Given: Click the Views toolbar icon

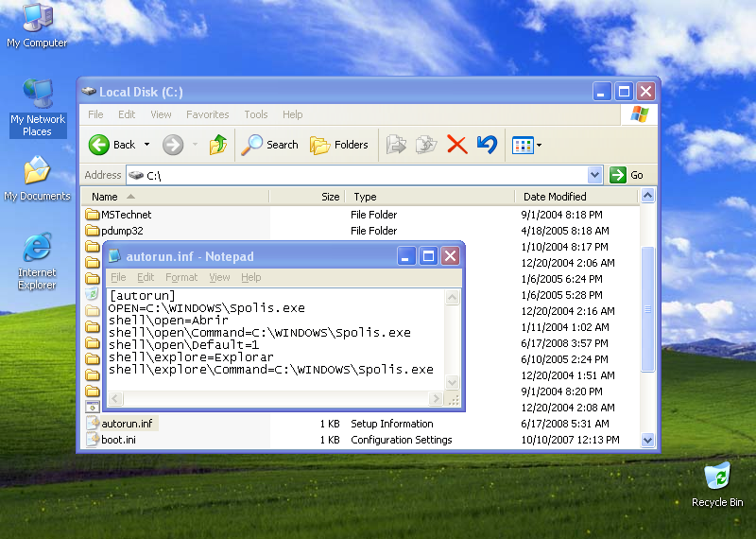Looking at the screenshot, I should point(523,145).
